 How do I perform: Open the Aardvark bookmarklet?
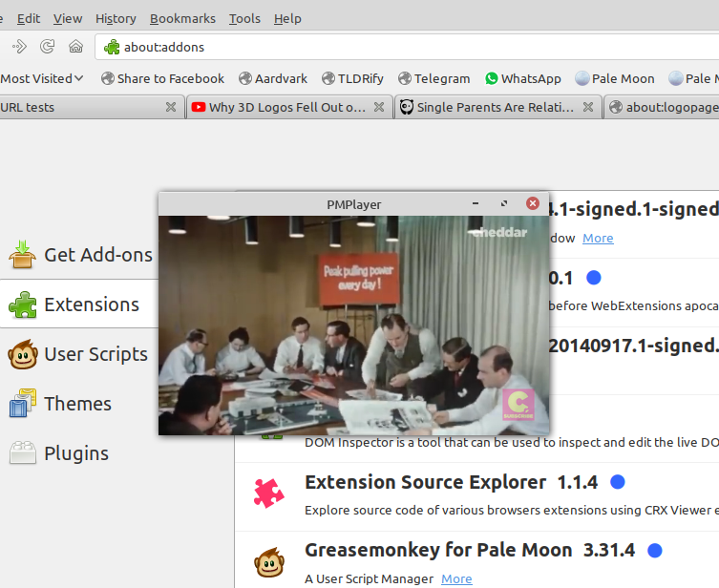click(273, 79)
